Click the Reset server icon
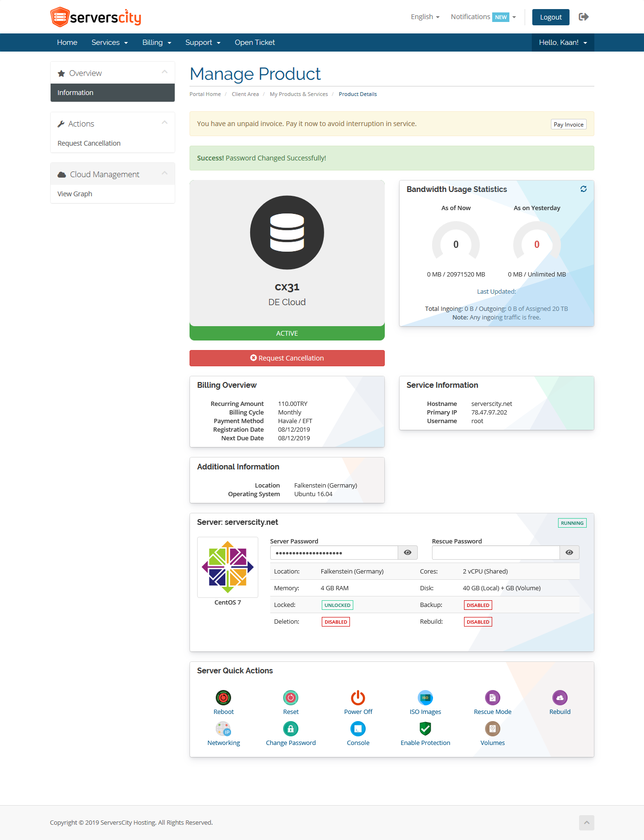 [x=291, y=698]
